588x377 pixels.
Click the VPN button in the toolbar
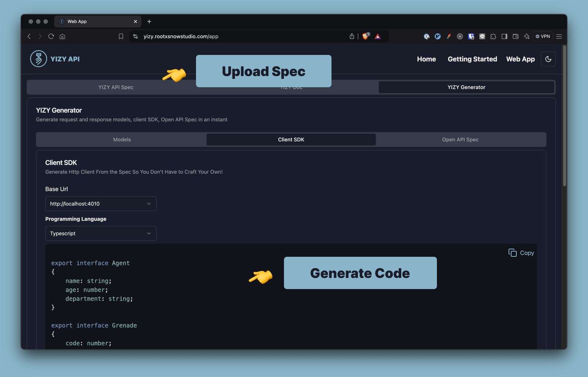click(543, 36)
